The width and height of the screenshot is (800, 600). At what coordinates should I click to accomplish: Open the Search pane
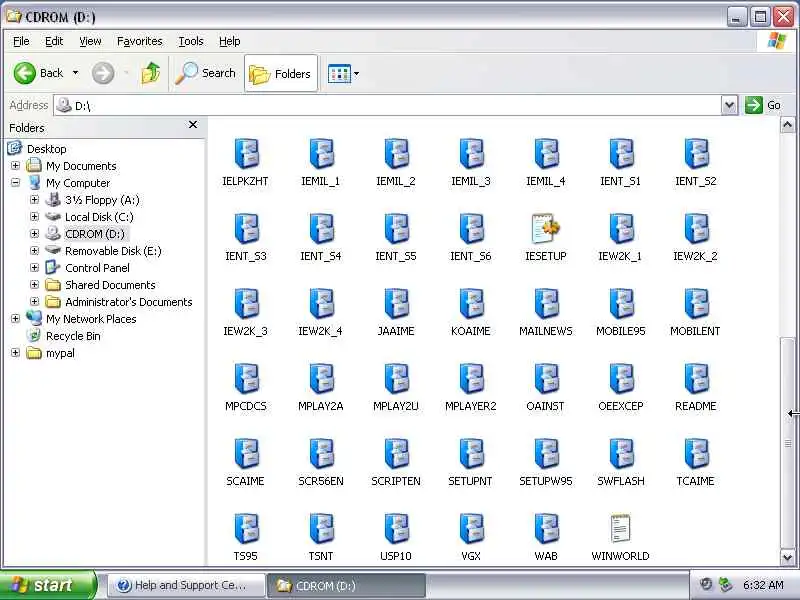click(206, 73)
